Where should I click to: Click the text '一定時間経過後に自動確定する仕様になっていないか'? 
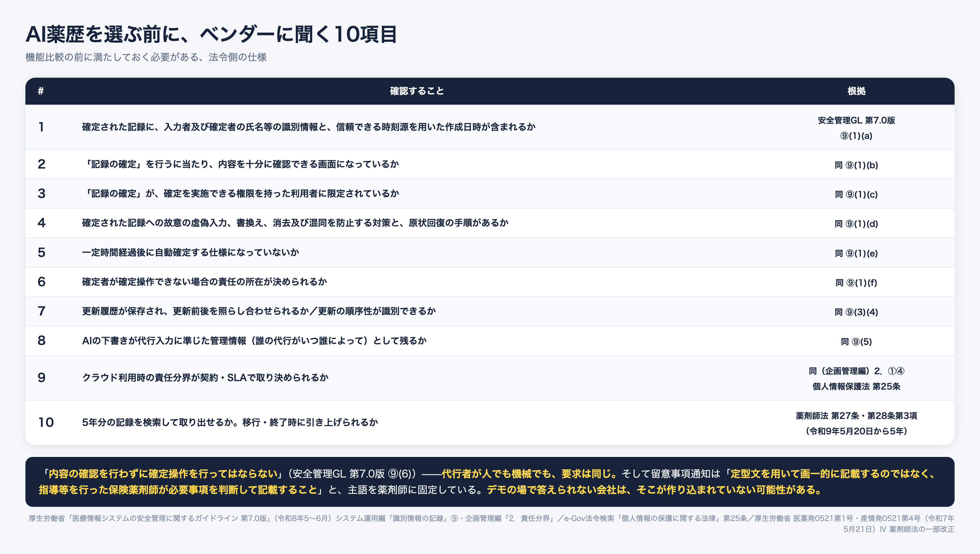190,252
